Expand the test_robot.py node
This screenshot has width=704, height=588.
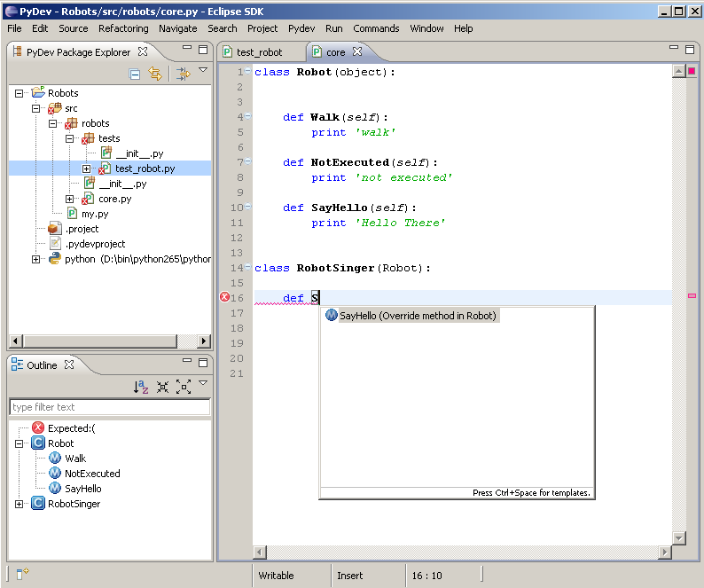click(86, 169)
